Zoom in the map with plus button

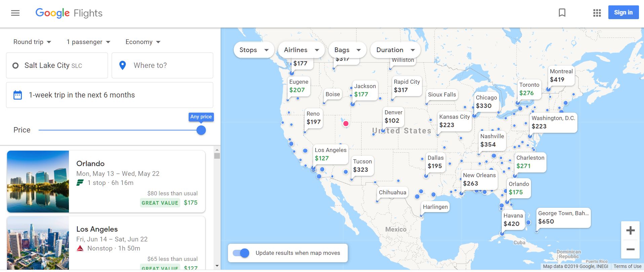[x=630, y=231]
